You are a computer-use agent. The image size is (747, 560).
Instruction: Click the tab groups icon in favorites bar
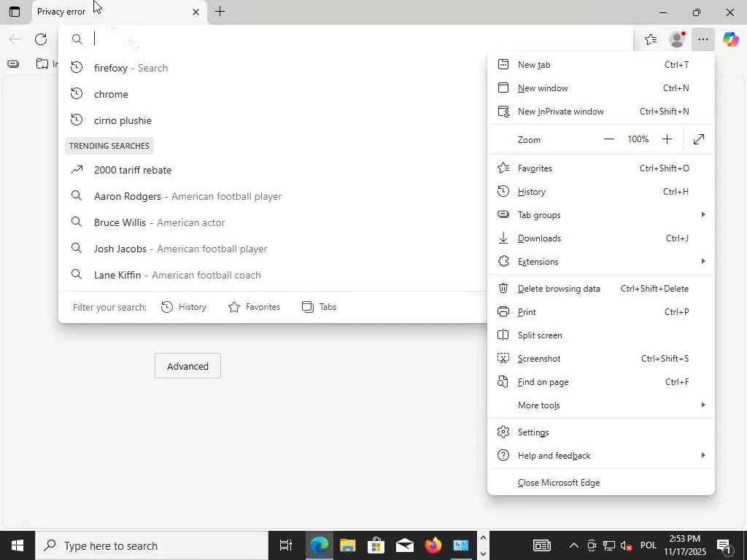point(13,64)
